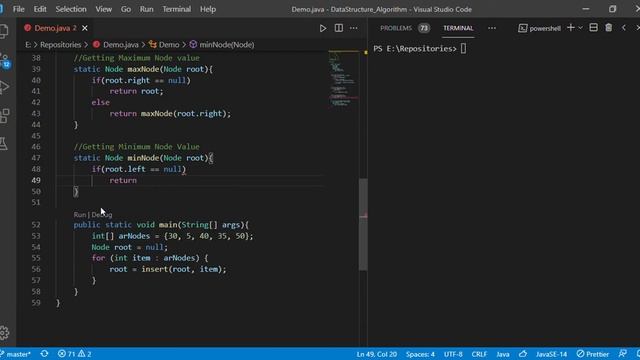640x360 pixels.
Task: Click the Prettier status bar item
Action: [593, 354]
